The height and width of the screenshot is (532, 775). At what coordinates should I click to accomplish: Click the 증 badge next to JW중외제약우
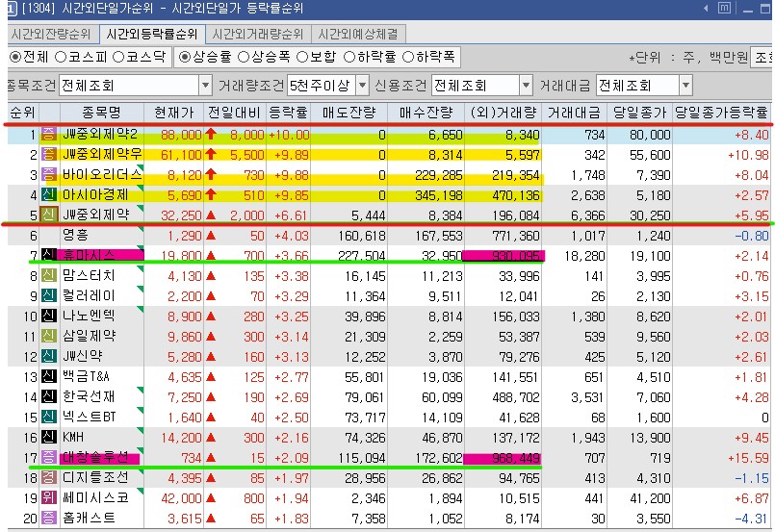pyautogui.click(x=48, y=154)
